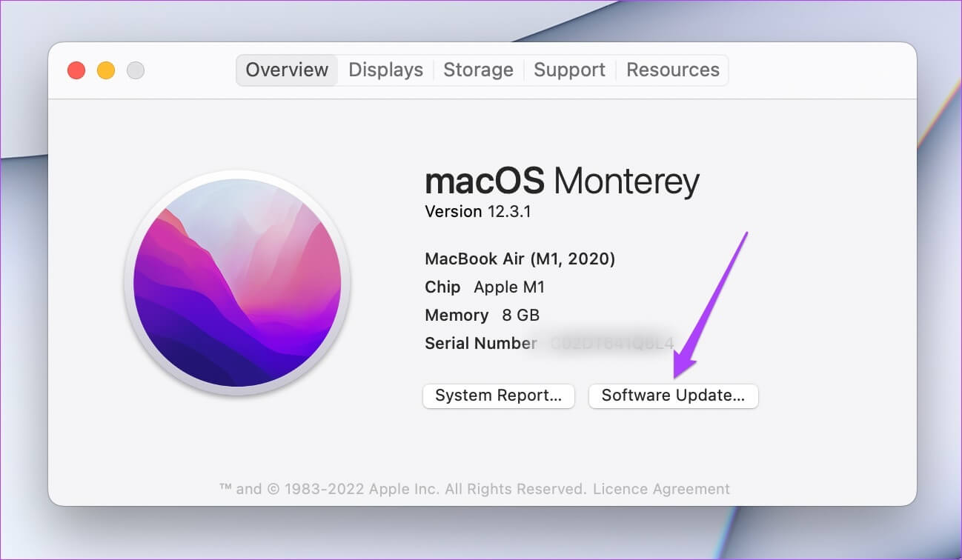Go to the Support tab
The height and width of the screenshot is (560, 962).
click(569, 70)
